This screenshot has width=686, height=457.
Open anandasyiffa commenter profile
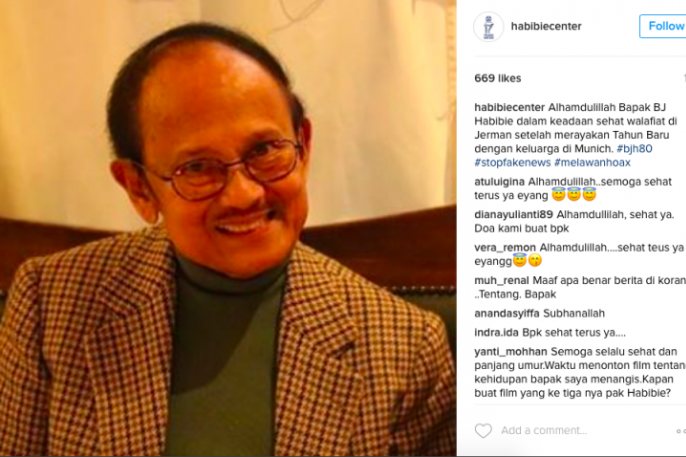click(x=507, y=314)
